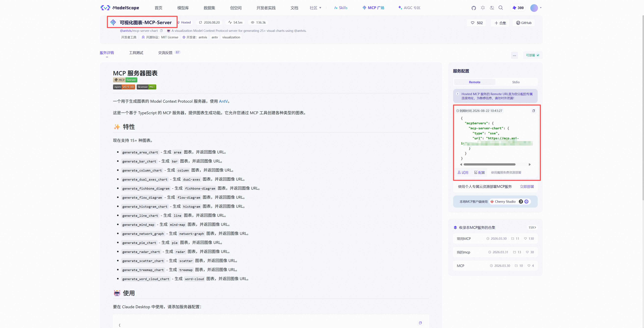Screen dimensions: 644x328
Task: Open the MCP 广场 navigation item
Action: click(x=373, y=8)
